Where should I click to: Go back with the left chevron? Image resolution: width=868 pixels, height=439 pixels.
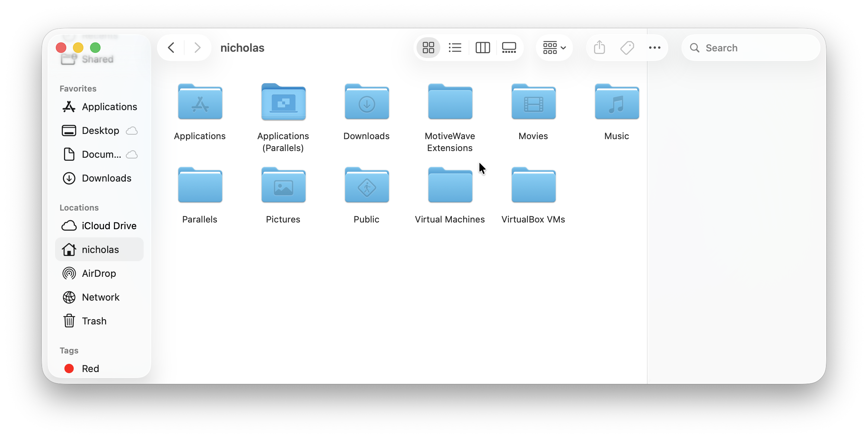[171, 48]
